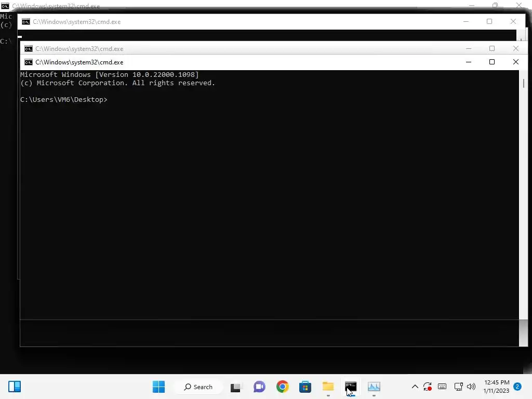This screenshot has width=532, height=399.
Task: Open File Explorer from the taskbar
Action: pos(328,387)
